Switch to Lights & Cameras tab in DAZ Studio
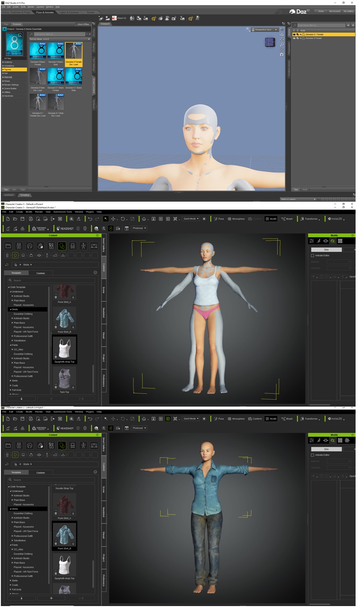 [x=69, y=12]
